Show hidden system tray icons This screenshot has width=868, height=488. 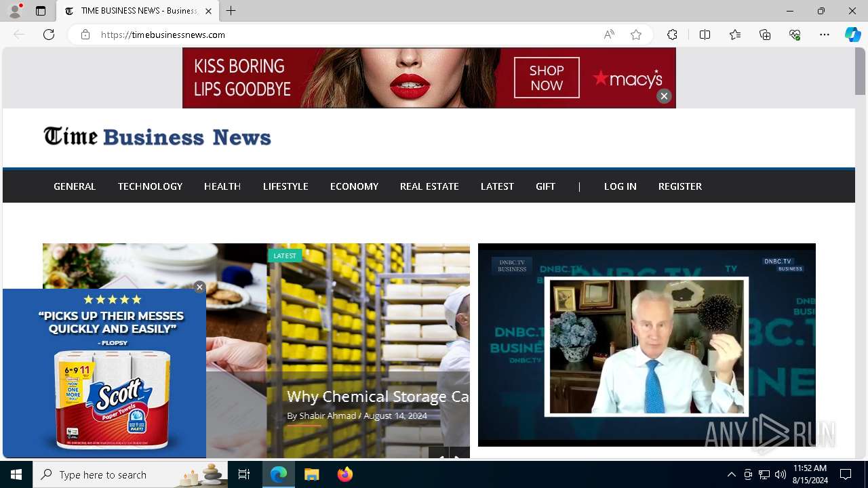pyautogui.click(x=731, y=474)
